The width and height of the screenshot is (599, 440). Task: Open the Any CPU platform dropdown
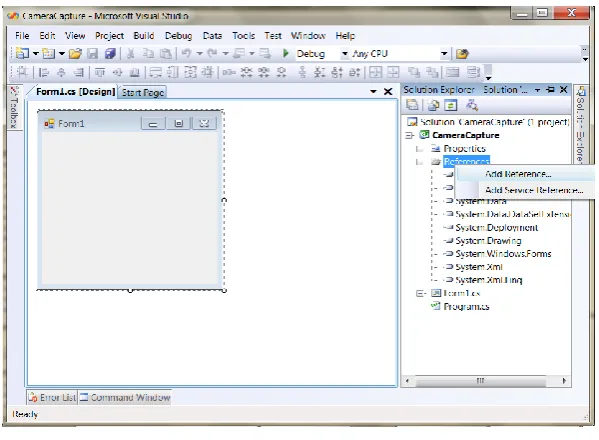pyautogui.click(x=444, y=53)
